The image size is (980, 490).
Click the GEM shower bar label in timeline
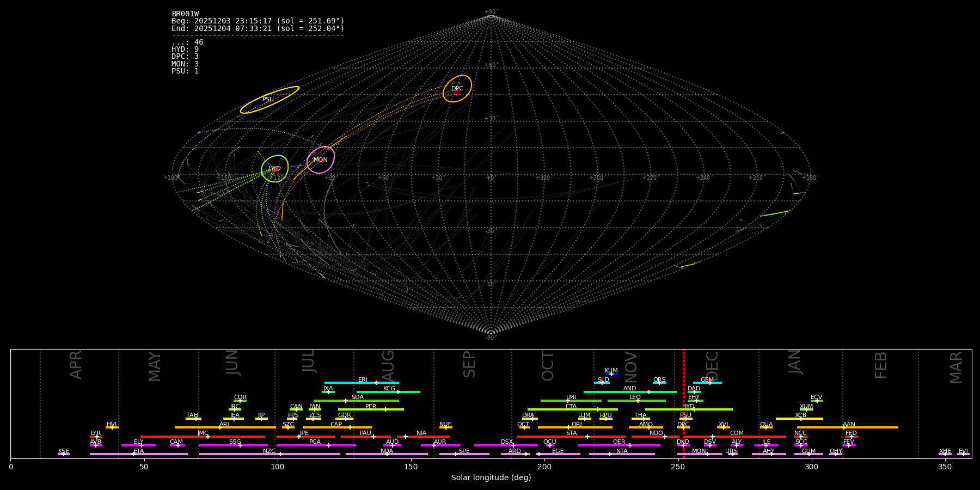pos(707,380)
